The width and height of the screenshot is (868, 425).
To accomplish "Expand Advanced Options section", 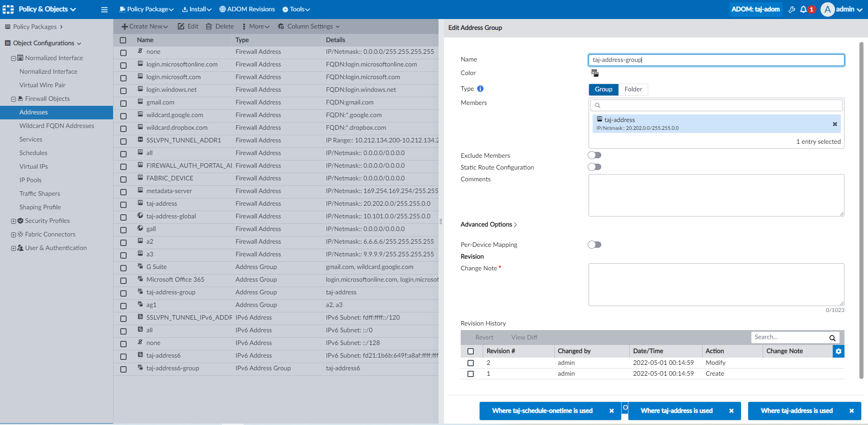I will pyautogui.click(x=488, y=225).
